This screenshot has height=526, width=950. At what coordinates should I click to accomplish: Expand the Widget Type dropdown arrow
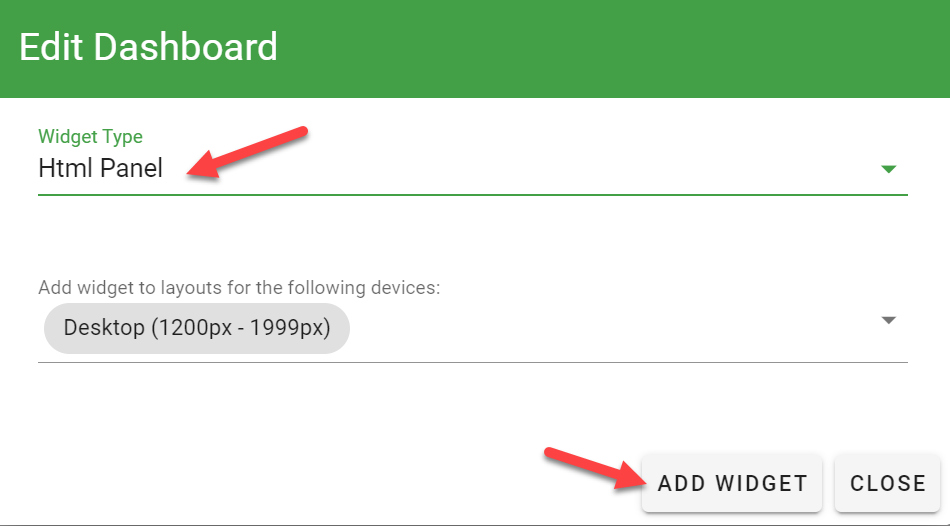click(x=888, y=169)
